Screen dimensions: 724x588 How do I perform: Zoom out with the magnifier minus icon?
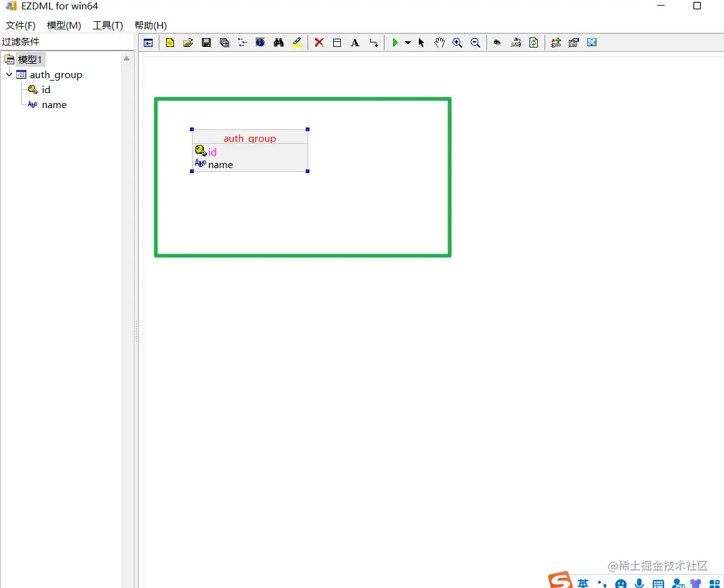475,42
